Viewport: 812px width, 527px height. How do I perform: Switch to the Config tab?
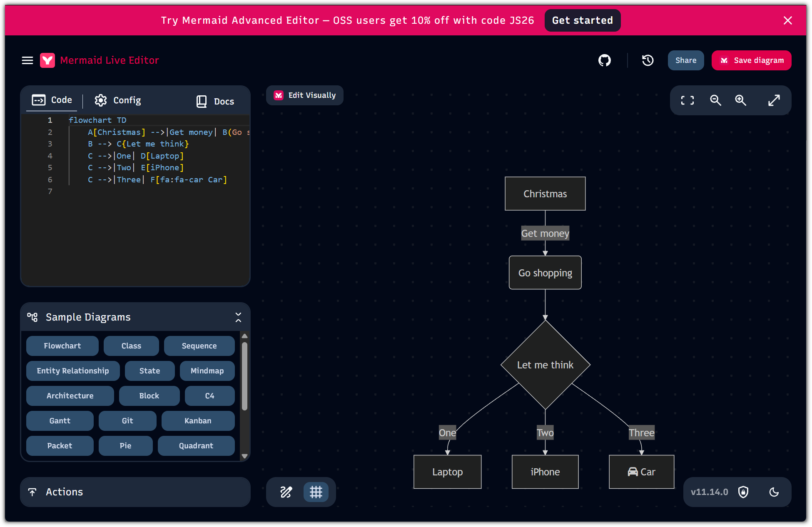tap(118, 100)
